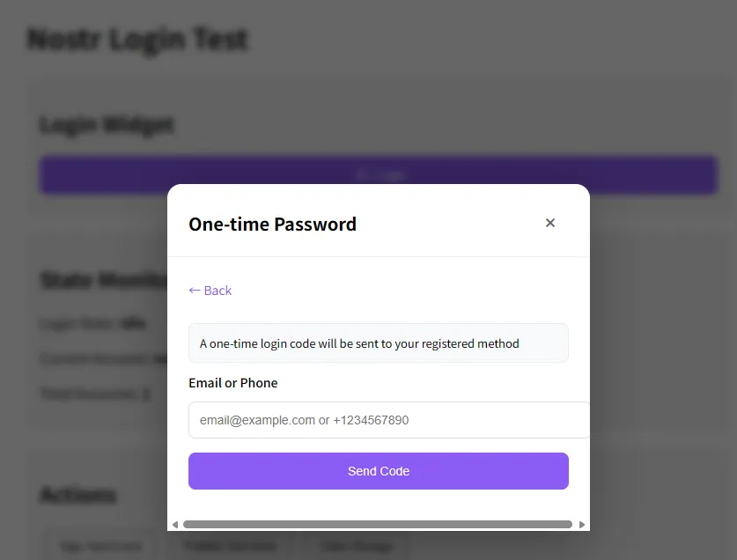This screenshot has width=737, height=560.
Task: Click the blurred Total Accounts status line
Action: tap(96, 394)
